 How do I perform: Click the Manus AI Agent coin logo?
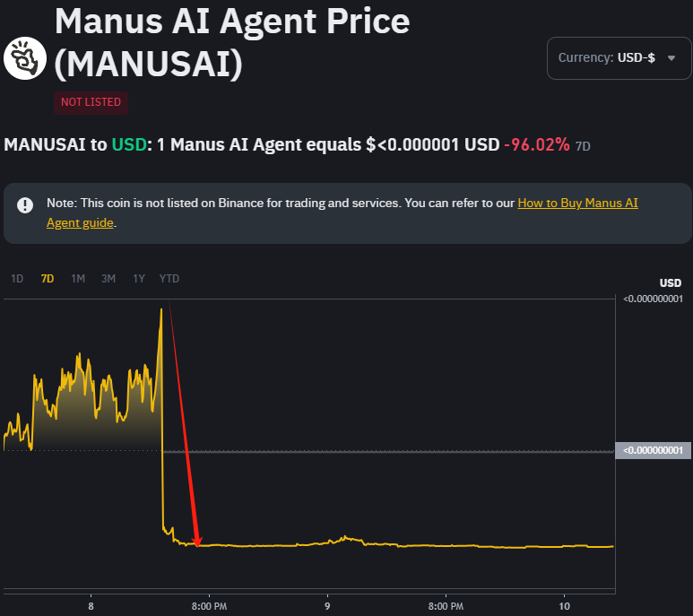[24, 60]
